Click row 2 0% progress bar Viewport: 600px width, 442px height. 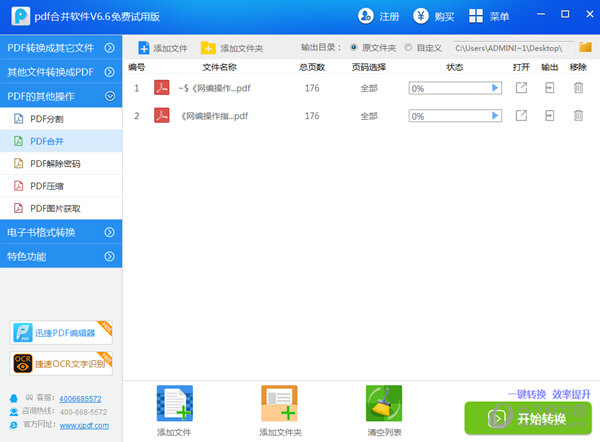[x=455, y=116]
